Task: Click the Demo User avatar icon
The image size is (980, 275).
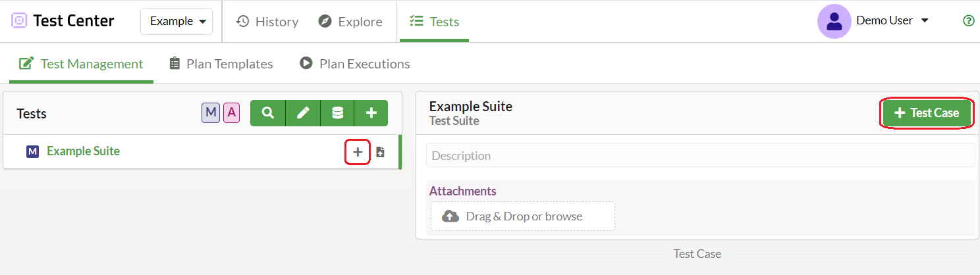Action: click(834, 21)
